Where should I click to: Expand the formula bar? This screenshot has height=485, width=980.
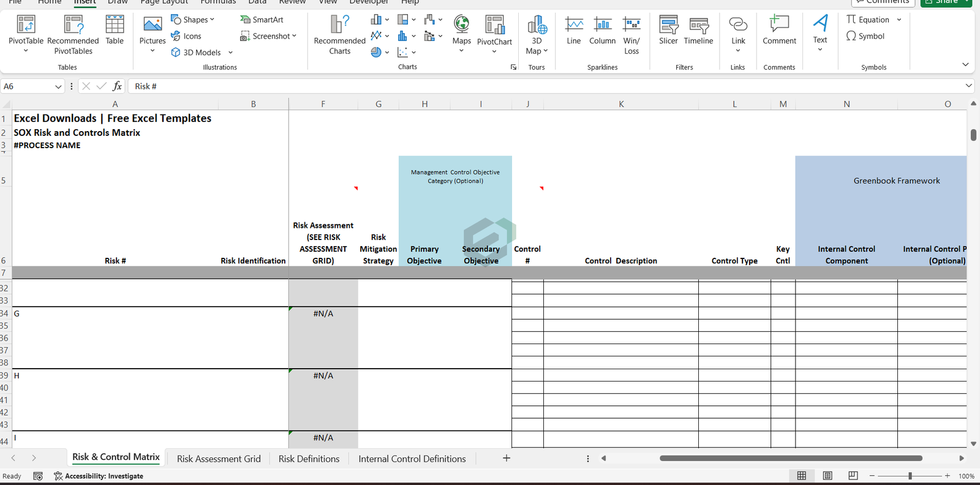click(968, 86)
